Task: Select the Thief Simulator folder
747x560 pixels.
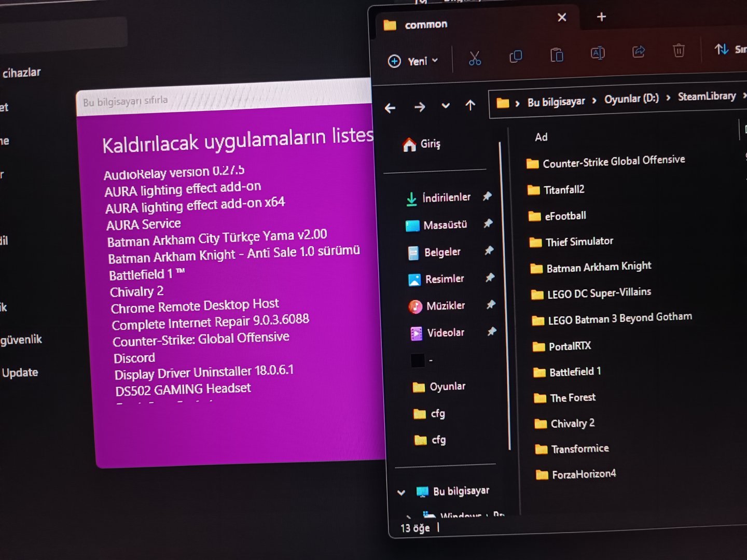Action: (571, 242)
